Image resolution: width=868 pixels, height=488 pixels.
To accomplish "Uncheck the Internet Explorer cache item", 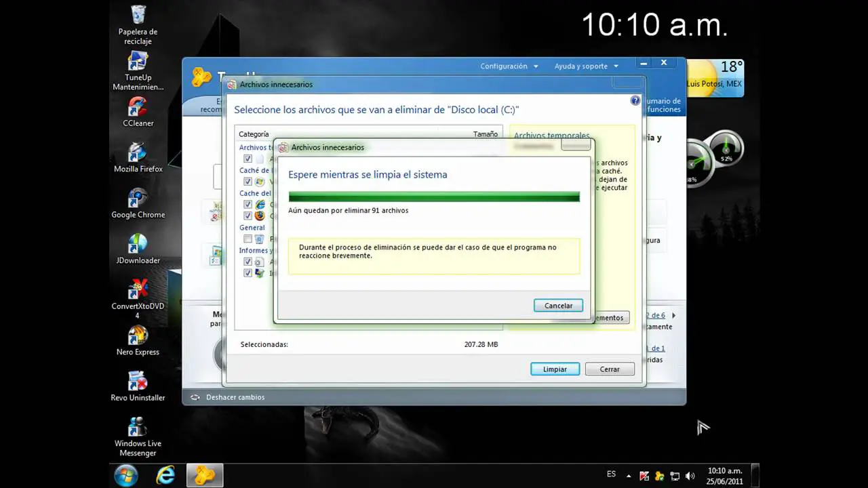I will click(x=248, y=204).
